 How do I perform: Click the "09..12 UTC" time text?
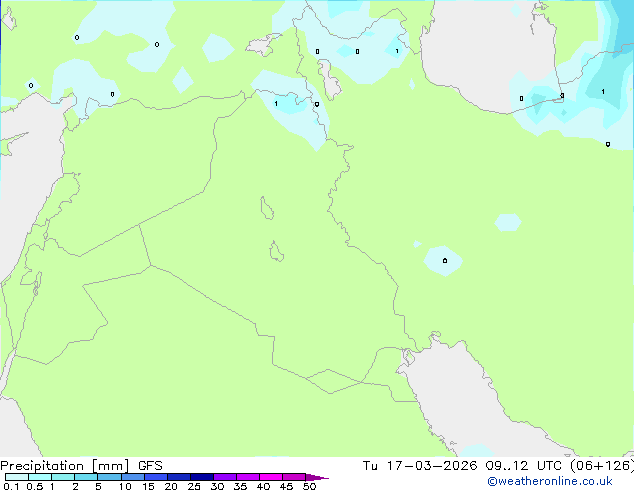pyautogui.click(x=524, y=466)
